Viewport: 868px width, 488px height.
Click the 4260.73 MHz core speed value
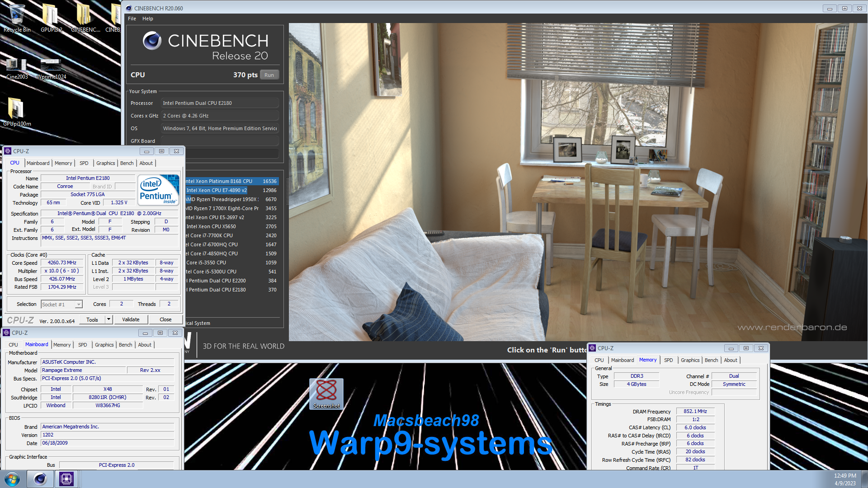coord(62,263)
